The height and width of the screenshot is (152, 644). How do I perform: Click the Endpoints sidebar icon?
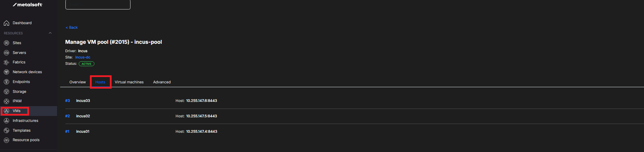[x=6, y=82]
